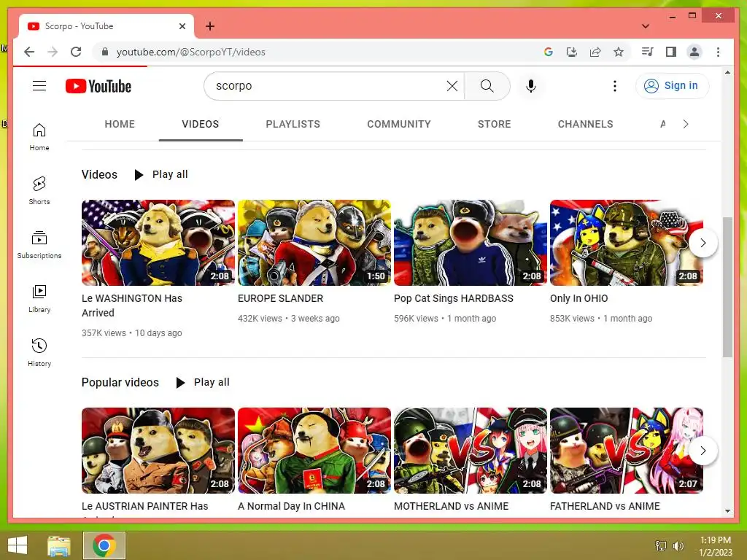
Task: Toggle Chrome side panel
Action: pos(671,52)
